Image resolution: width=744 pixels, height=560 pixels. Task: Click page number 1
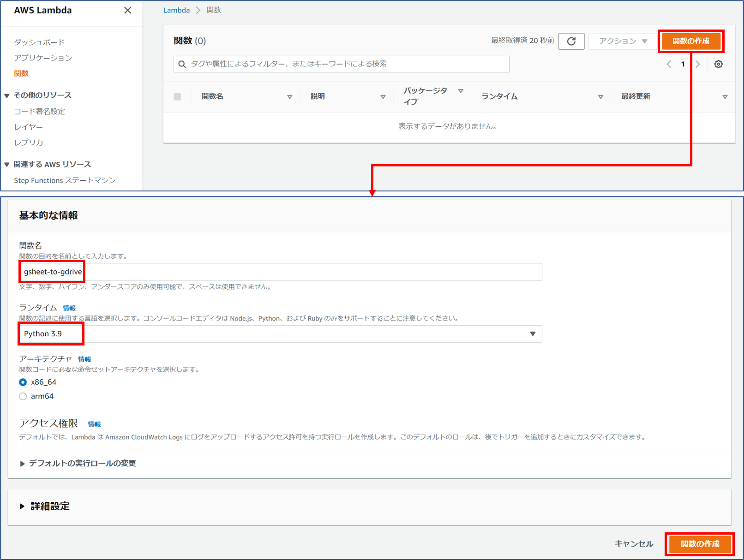[683, 64]
